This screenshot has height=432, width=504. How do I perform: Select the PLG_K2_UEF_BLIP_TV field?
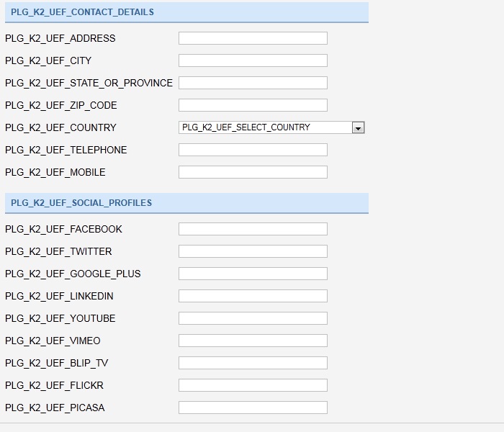point(253,363)
